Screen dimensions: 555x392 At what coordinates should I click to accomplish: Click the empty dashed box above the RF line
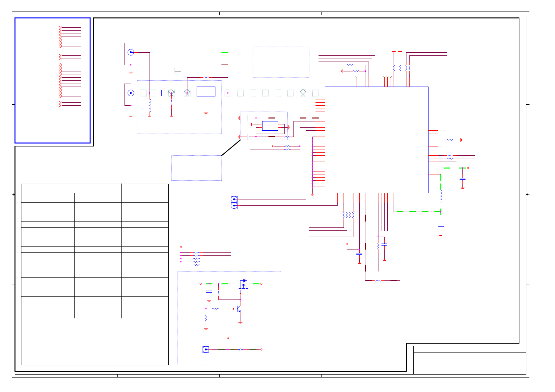click(x=281, y=62)
